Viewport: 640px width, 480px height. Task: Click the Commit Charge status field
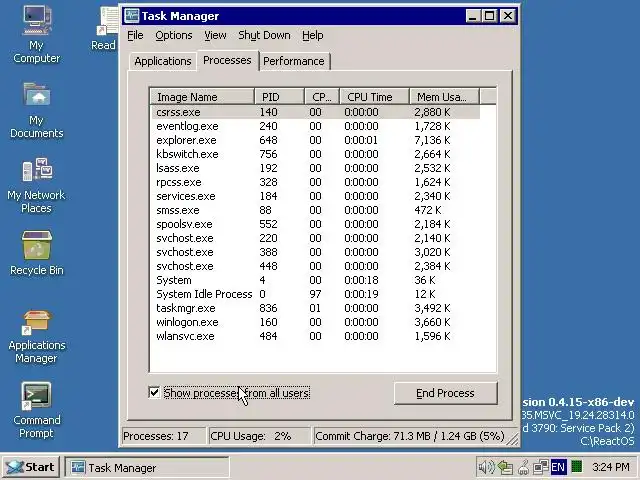coord(410,436)
